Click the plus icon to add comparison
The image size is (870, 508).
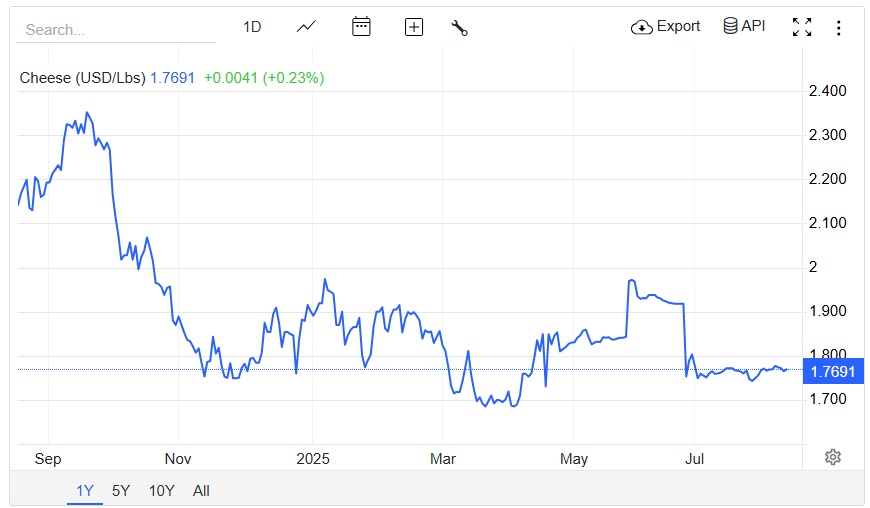click(414, 27)
